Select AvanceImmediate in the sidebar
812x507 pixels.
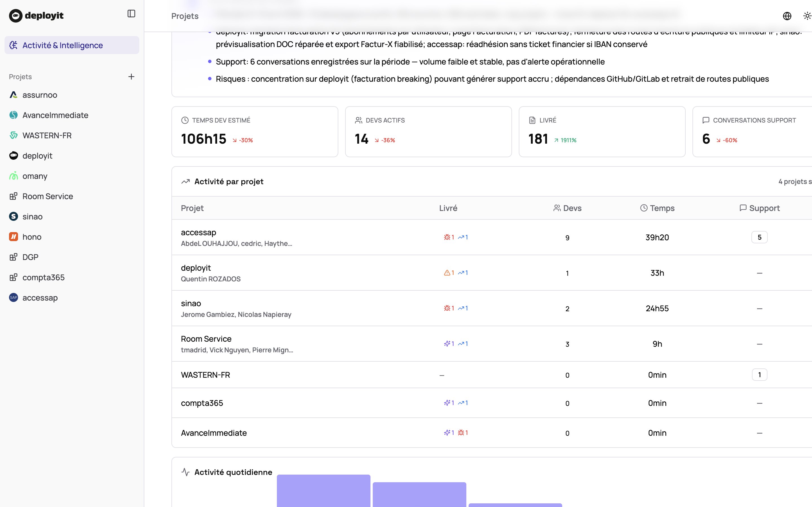pos(55,115)
